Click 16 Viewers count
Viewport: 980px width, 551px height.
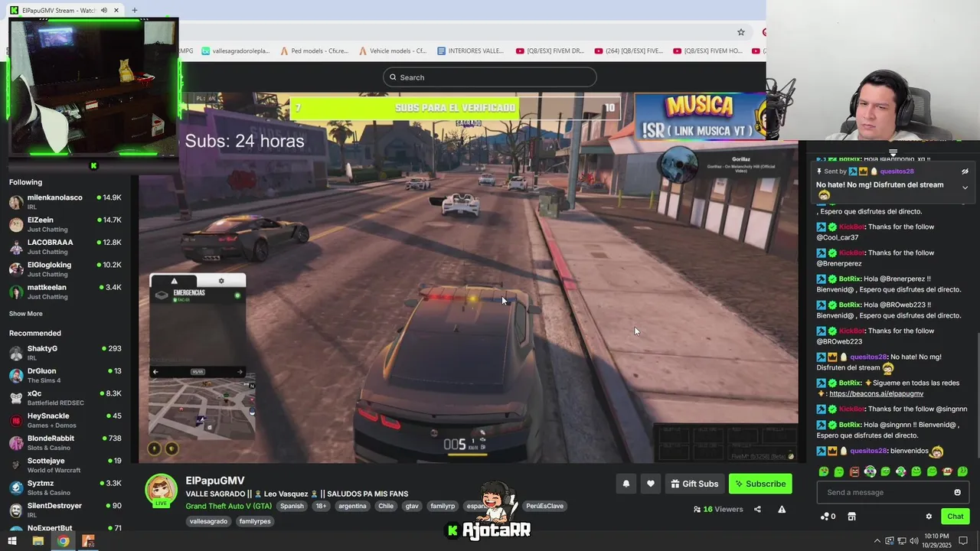718,510
